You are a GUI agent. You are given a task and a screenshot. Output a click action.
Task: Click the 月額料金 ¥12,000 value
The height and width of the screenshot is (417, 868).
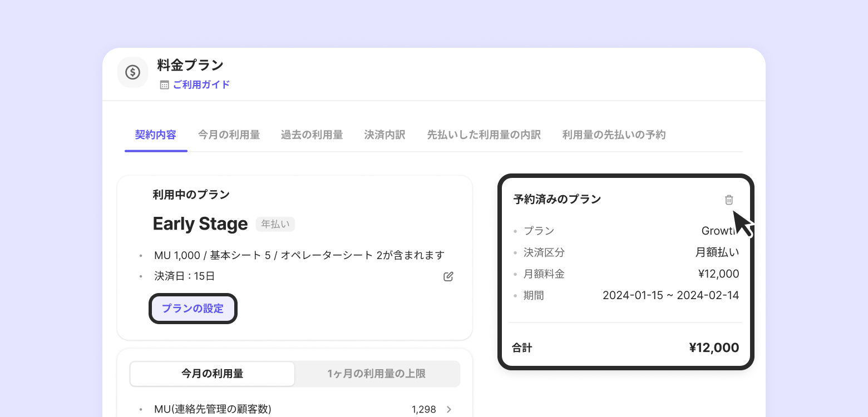718,274
